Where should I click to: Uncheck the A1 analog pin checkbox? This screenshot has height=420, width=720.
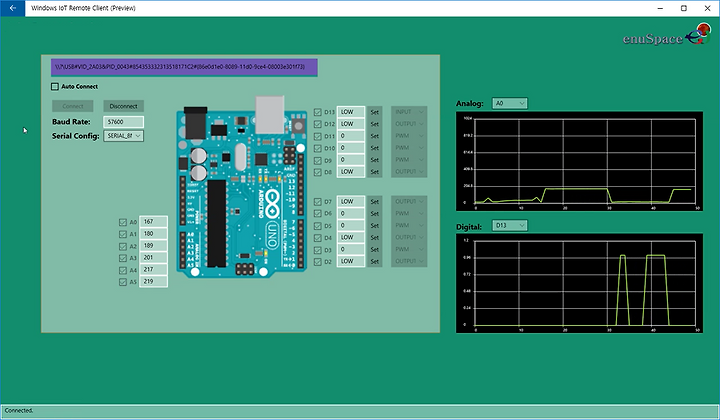click(123, 234)
